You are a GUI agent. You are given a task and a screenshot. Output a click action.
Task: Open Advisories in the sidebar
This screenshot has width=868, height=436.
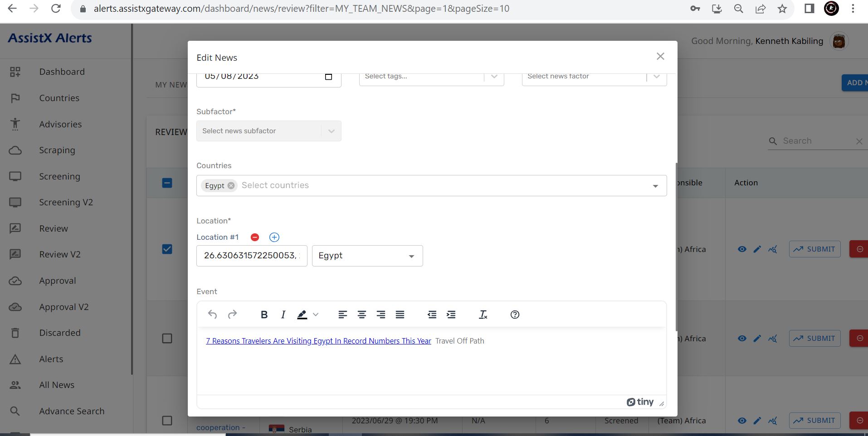click(60, 124)
